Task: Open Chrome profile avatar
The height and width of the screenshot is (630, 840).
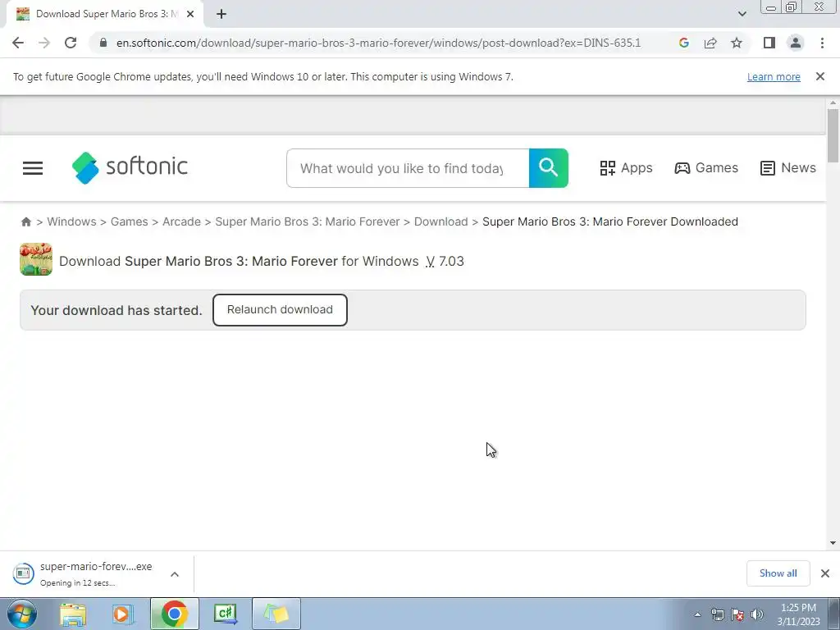Action: 796,43
